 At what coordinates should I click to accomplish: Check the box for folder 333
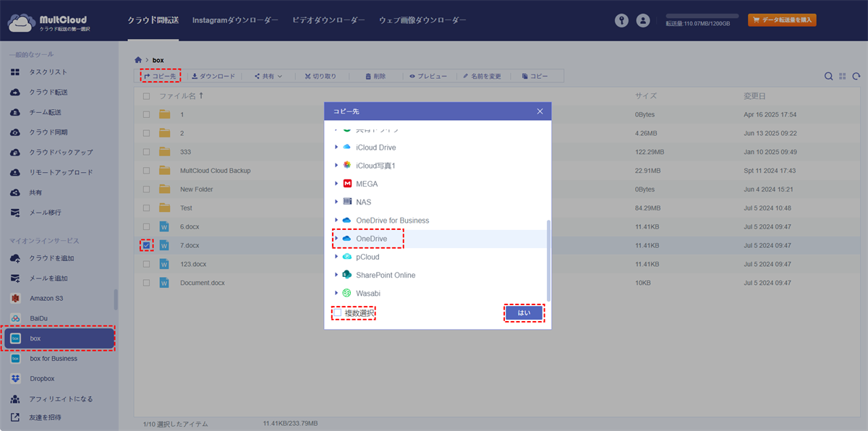(147, 152)
